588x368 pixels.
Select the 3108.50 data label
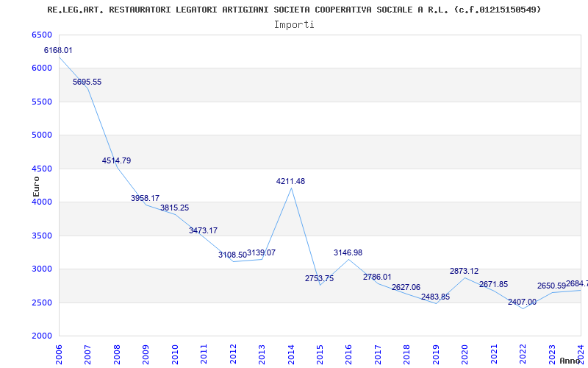pos(232,255)
